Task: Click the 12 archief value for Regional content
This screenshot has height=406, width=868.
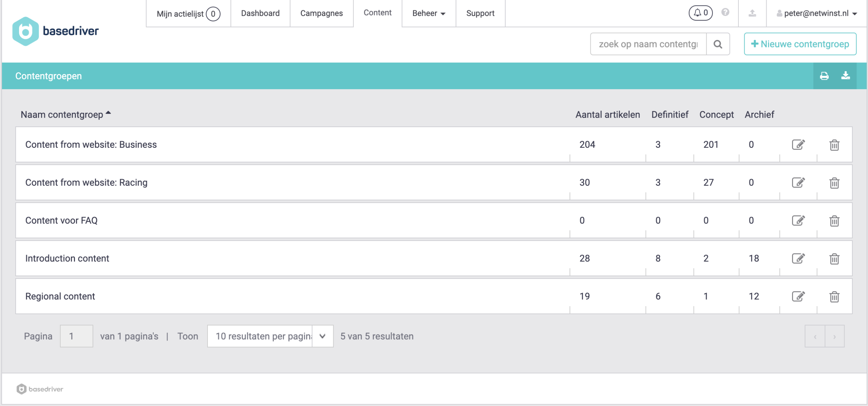Action: (x=754, y=297)
